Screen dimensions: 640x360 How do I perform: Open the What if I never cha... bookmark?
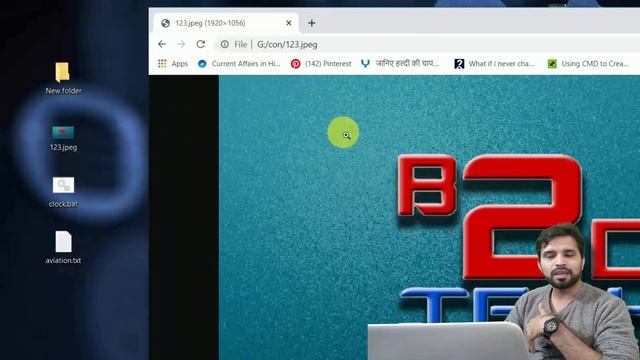point(494,64)
